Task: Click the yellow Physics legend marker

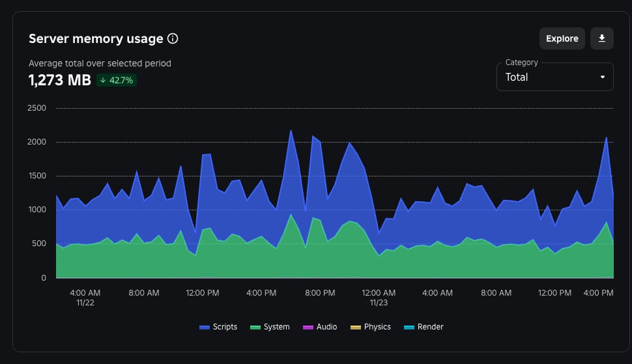Action: 355,327
